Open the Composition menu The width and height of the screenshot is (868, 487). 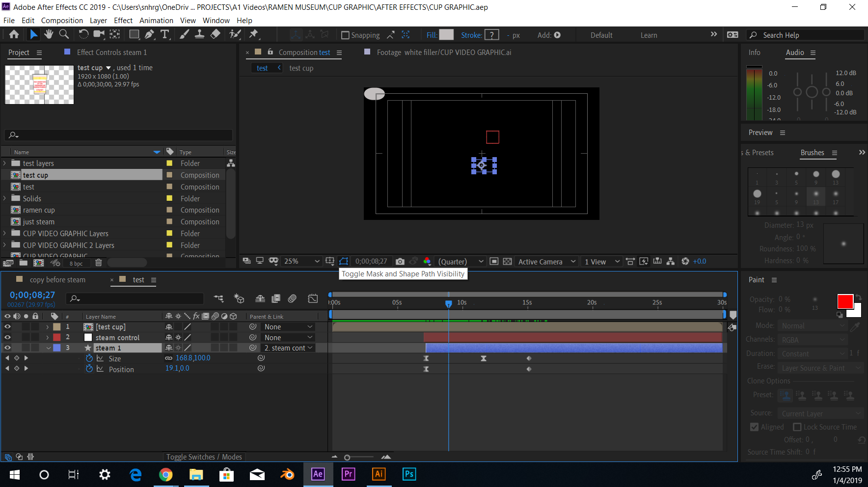click(x=62, y=21)
